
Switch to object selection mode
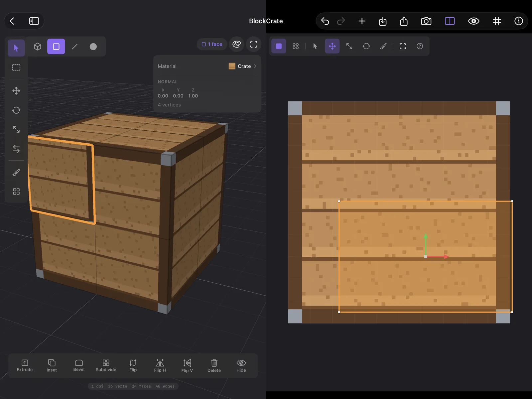click(38, 47)
